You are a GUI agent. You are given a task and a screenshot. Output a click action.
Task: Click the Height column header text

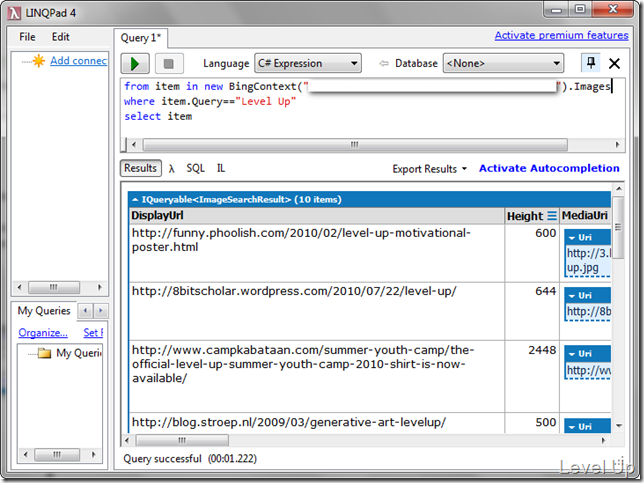coord(525,216)
